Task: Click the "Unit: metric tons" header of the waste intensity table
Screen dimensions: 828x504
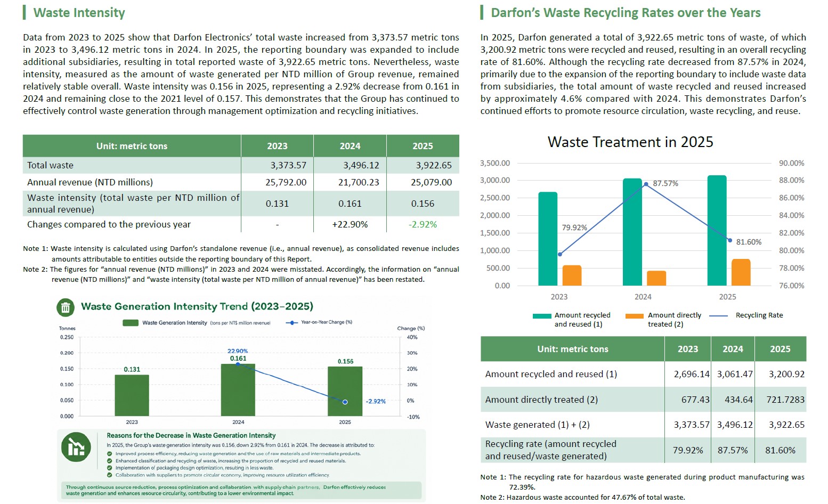Action: pyautogui.click(x=132, y=146)
